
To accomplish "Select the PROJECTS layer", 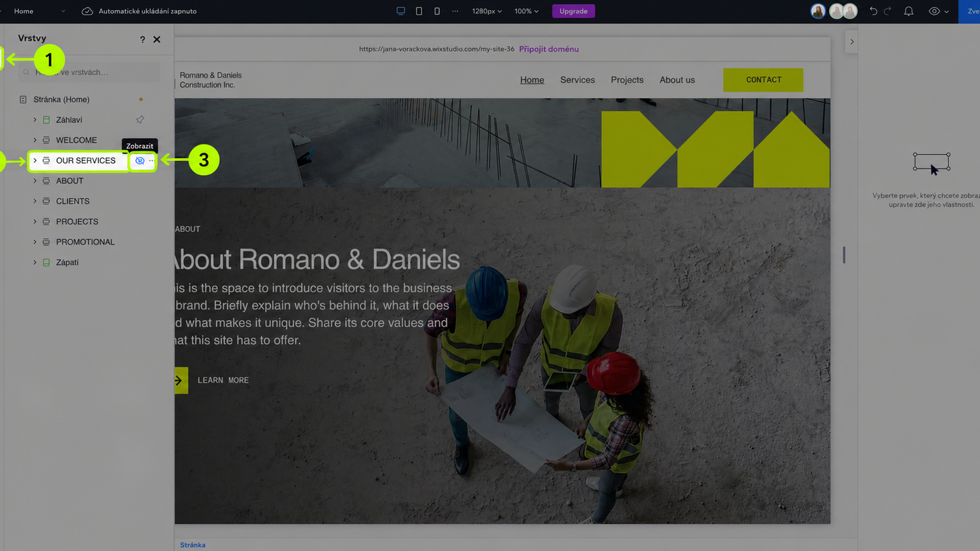I will click(x=77, y=222).
